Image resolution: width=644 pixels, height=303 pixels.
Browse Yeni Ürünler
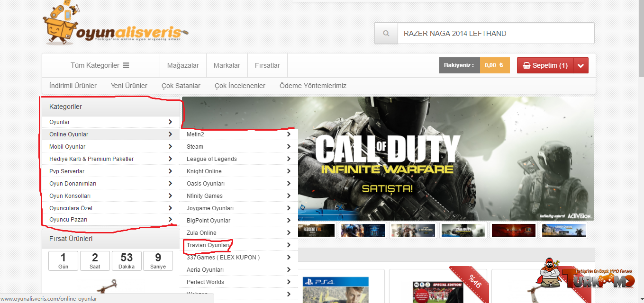(x=129, y=86)
